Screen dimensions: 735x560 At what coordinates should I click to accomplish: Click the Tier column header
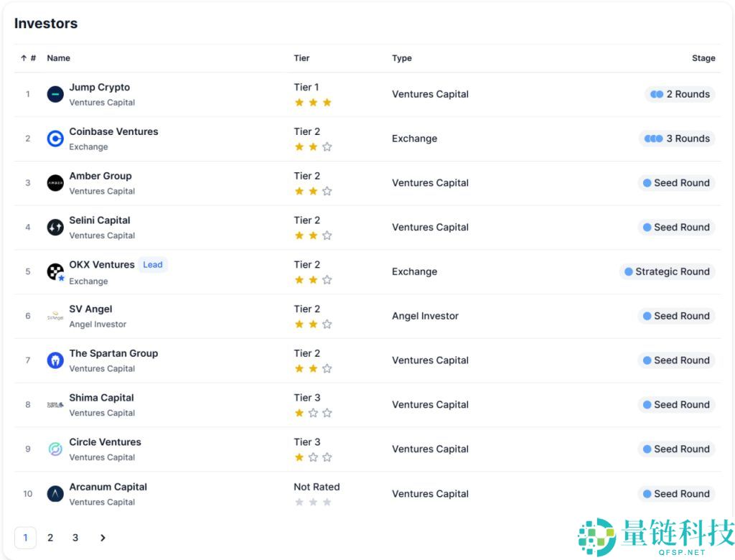pos(301,58)
